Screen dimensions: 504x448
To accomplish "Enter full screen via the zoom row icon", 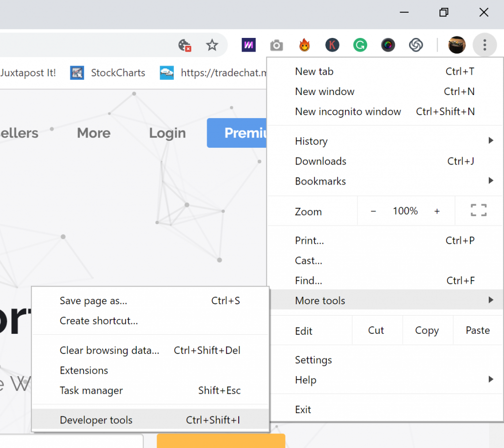I will click(478, 210).
